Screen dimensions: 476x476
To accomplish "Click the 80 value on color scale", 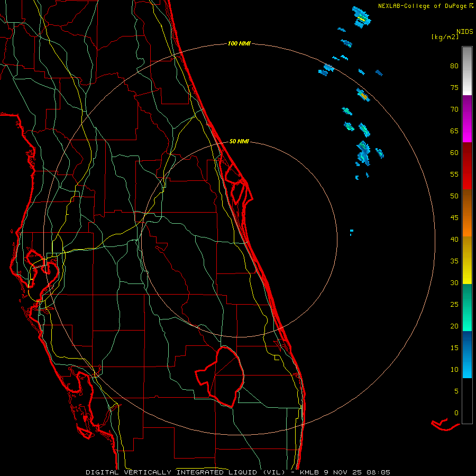I will click(454, 66).
